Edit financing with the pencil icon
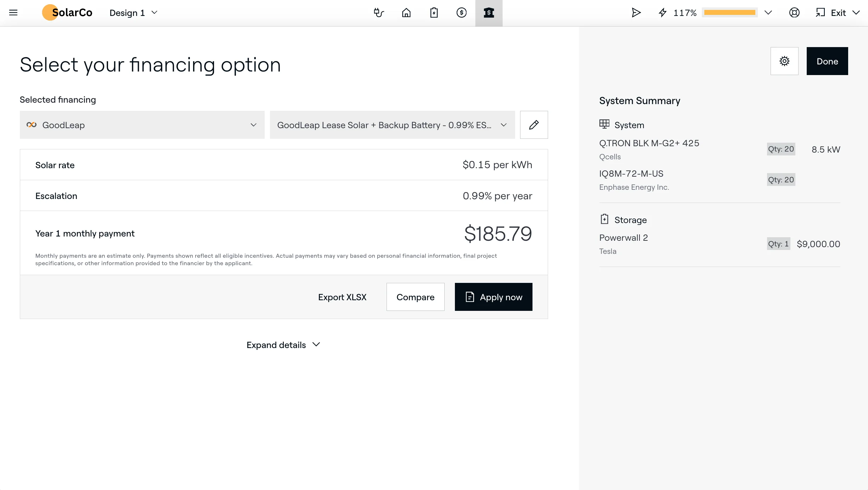Image resolution: width=868 pixels, height=490 pixels. (x=534, y=125)
